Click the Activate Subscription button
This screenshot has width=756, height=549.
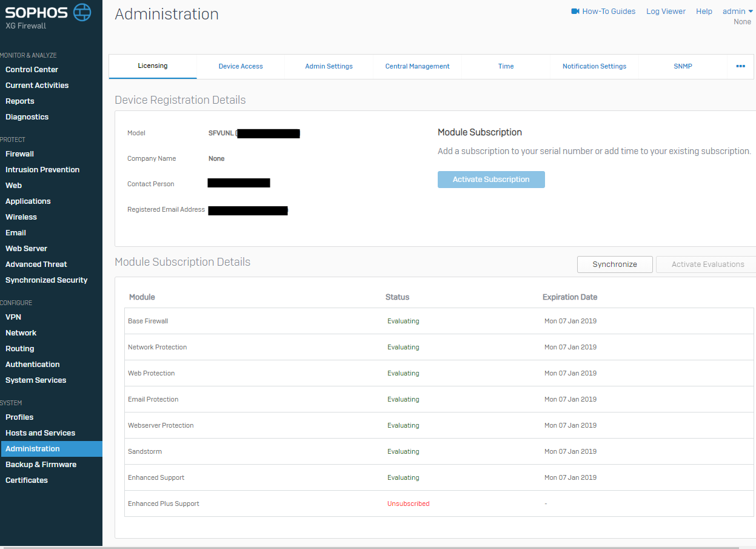pyautogui.click(x=491, y=180)
